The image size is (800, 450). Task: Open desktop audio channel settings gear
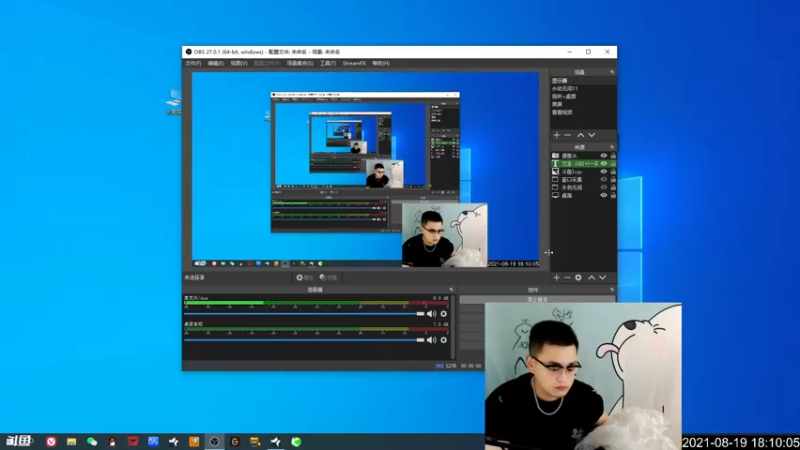[444, 340]
